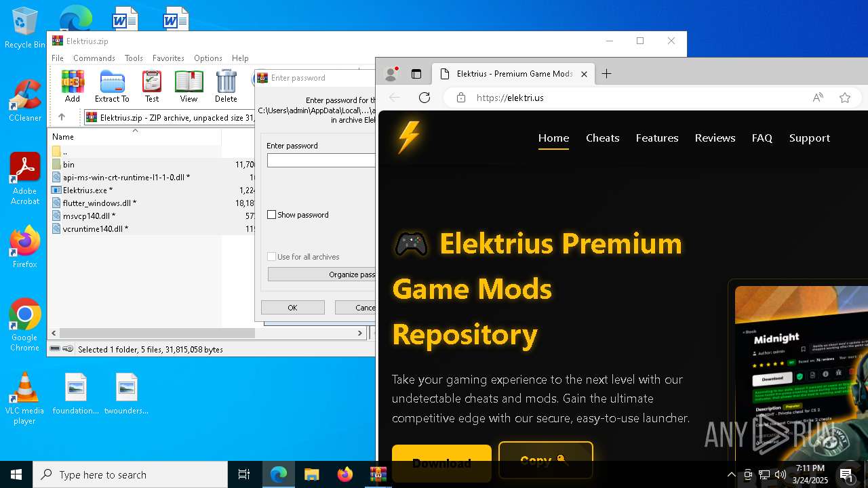Open Edge tab actions menu icon
The width and height of the screenshot is (868, 488).
click(x=416, y=74)
